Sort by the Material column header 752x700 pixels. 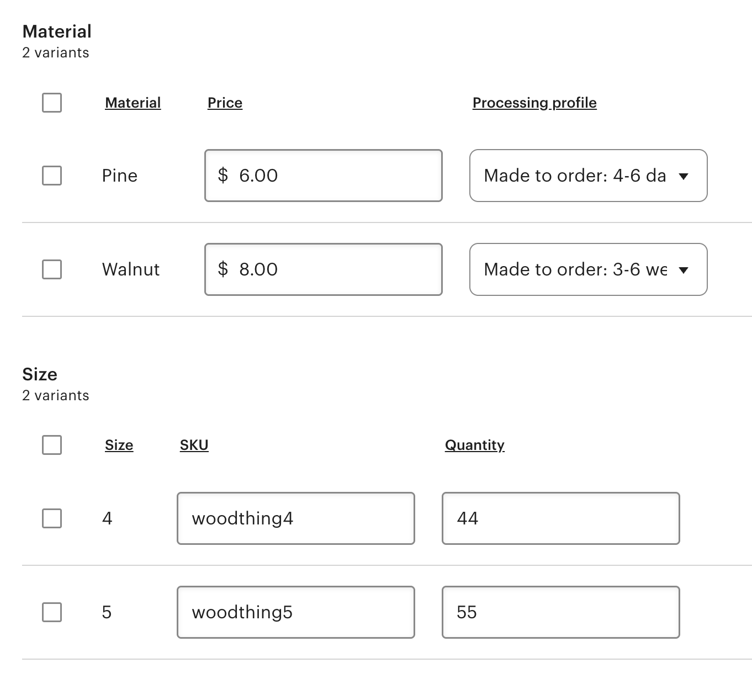click(133, 103)
